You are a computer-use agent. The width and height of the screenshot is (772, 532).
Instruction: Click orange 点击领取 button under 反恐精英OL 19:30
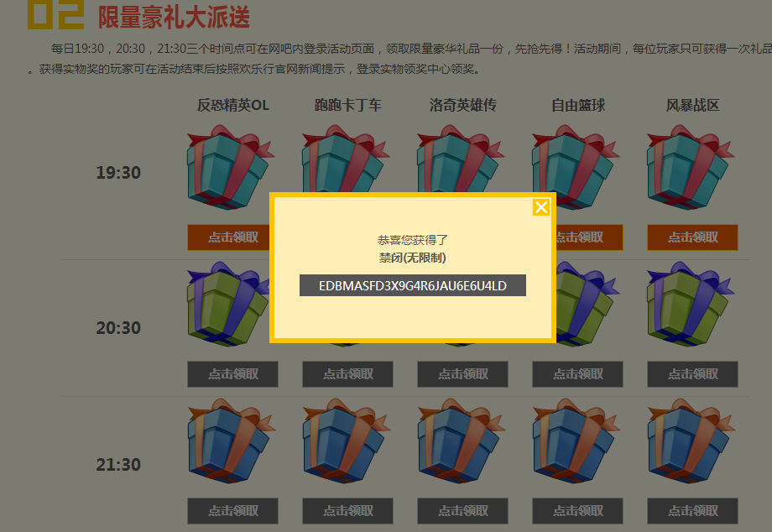click(228, 237)
